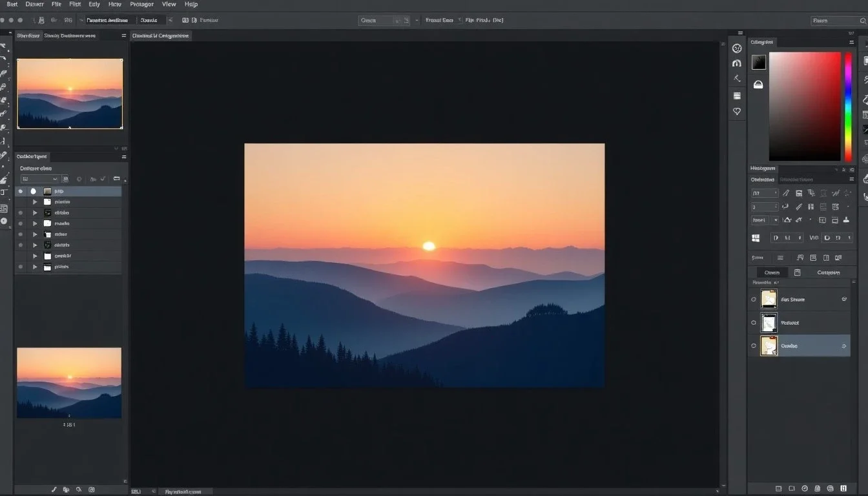Click the circle icon at bottom of left toolbar

pos(4,221)
